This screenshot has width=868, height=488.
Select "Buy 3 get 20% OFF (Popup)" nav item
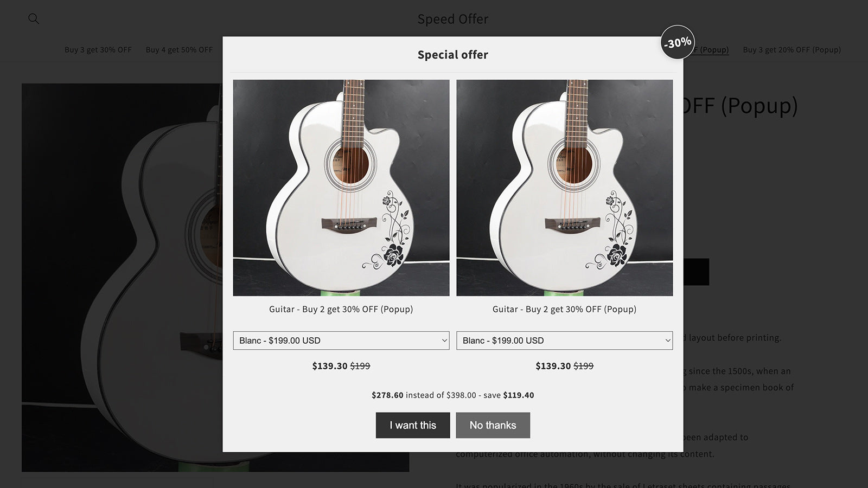[792, 50]
